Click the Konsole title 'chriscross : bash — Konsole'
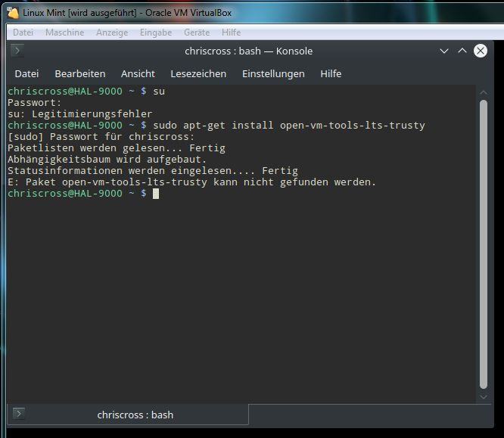The width and height of the screenshot is (504, 438). (248, 51)
